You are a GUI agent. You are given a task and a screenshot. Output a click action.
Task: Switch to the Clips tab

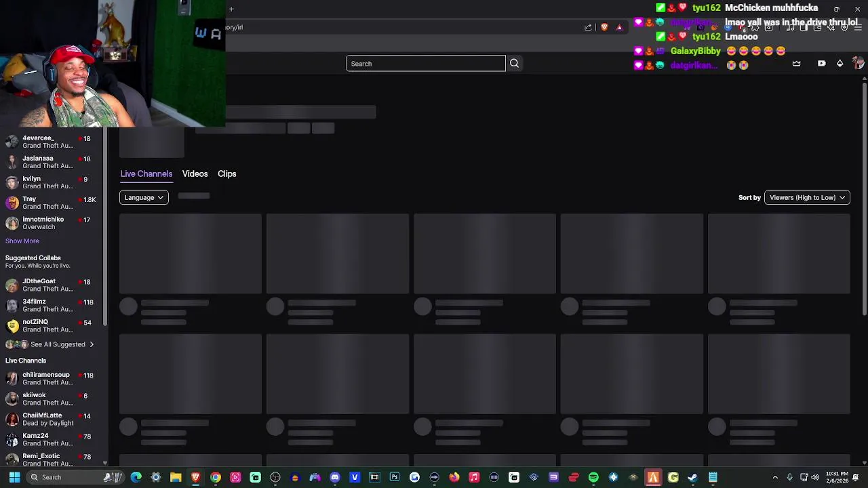(x=227, y=174)
